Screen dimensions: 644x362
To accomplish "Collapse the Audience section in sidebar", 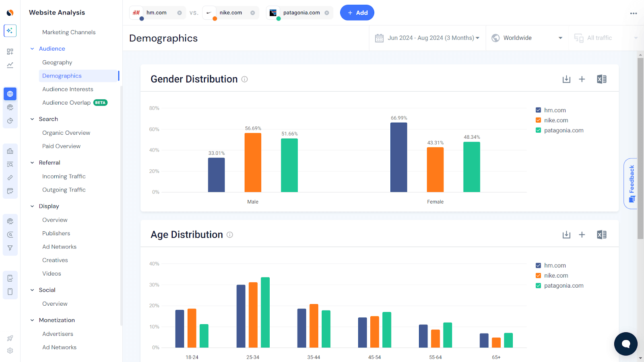I will click(32, 48).
